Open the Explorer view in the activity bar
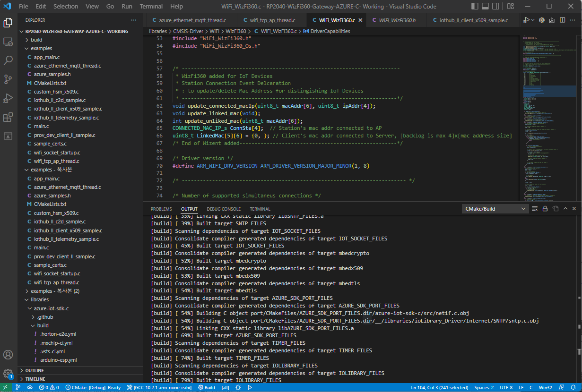The width and height of the screenshot is (582, 392). click(x=8, y=23)
